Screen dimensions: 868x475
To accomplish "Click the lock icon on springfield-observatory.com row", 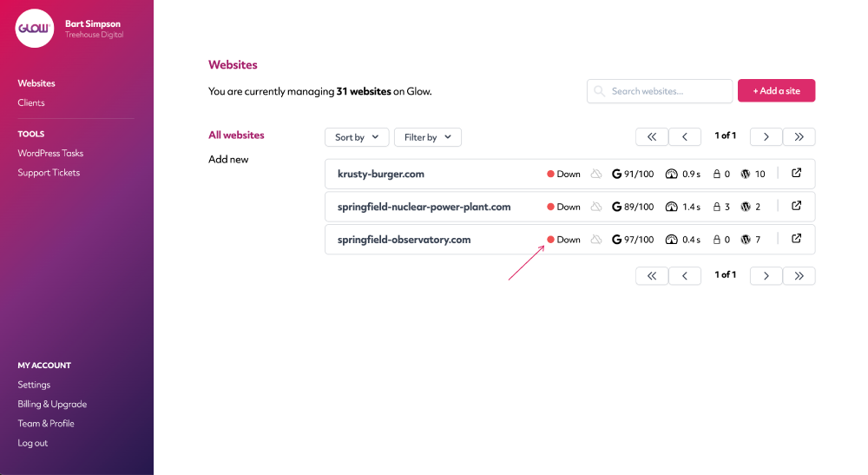I will pyautogui.click(x=717, y=239).
